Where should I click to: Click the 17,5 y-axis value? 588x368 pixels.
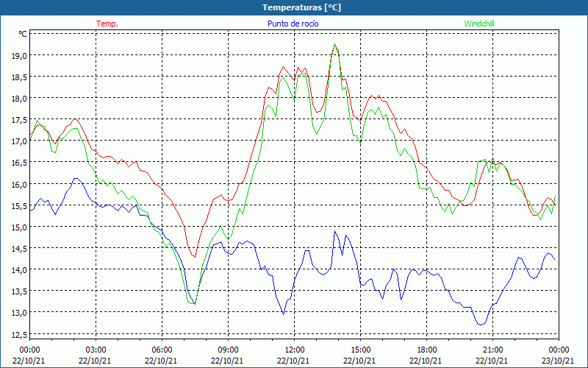click(x=20, y=120)
